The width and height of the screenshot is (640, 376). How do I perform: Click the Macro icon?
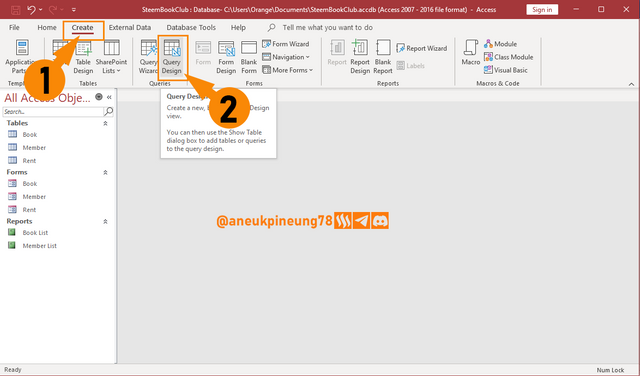pos(471,48)
